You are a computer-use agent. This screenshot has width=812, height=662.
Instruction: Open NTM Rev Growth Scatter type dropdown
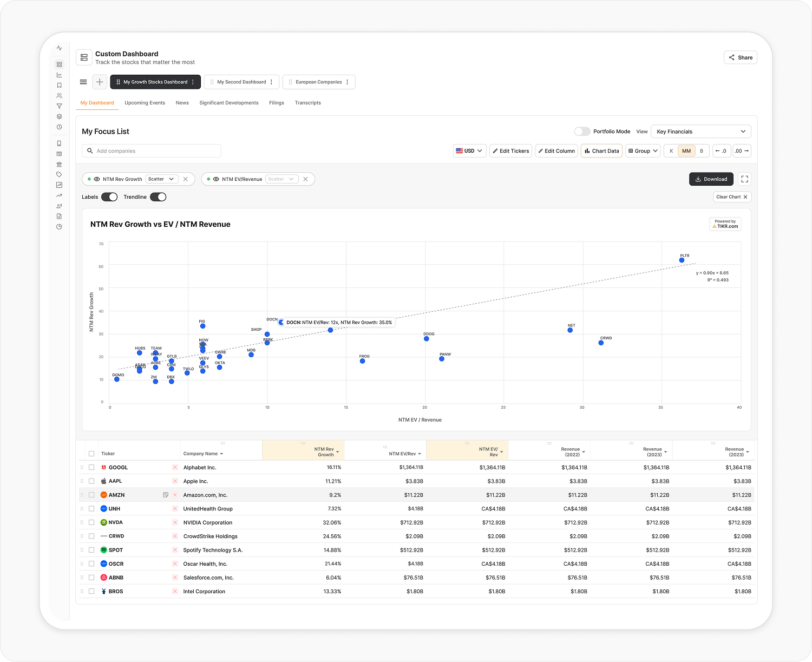tap(162, 179)
